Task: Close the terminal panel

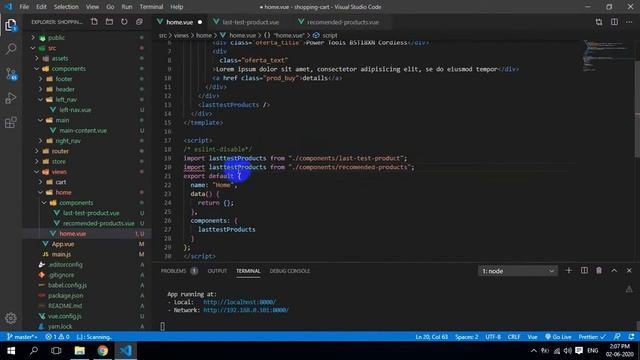Action: tap(629, 271)
